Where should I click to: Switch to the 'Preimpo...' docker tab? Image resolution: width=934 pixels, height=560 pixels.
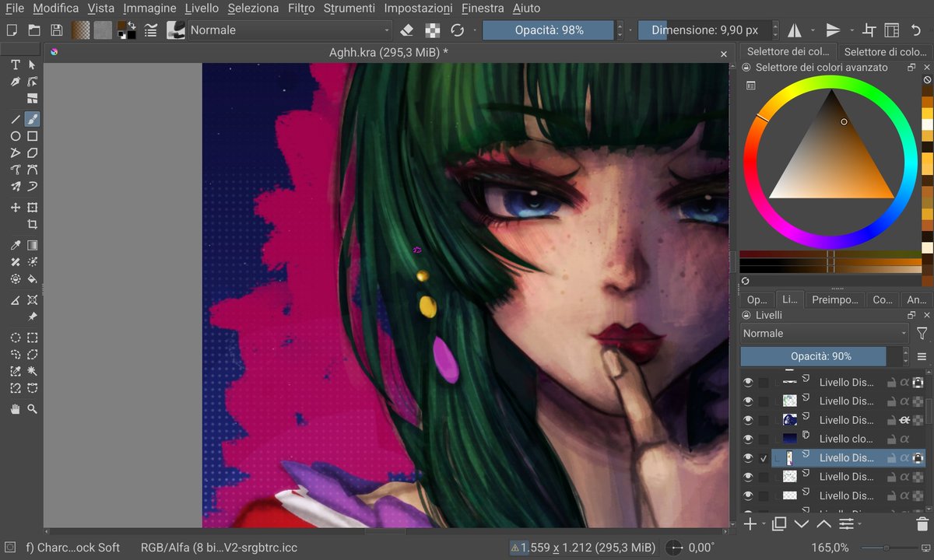[x=834, y=299]
